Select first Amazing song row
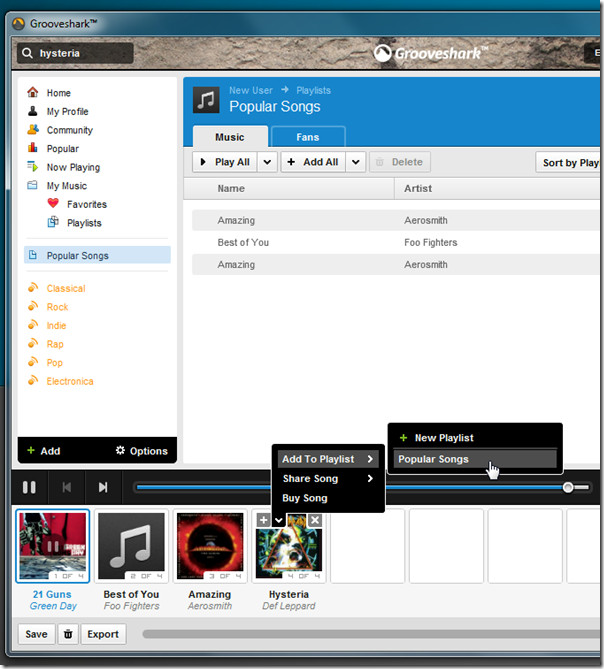 [x=396, y=220]
